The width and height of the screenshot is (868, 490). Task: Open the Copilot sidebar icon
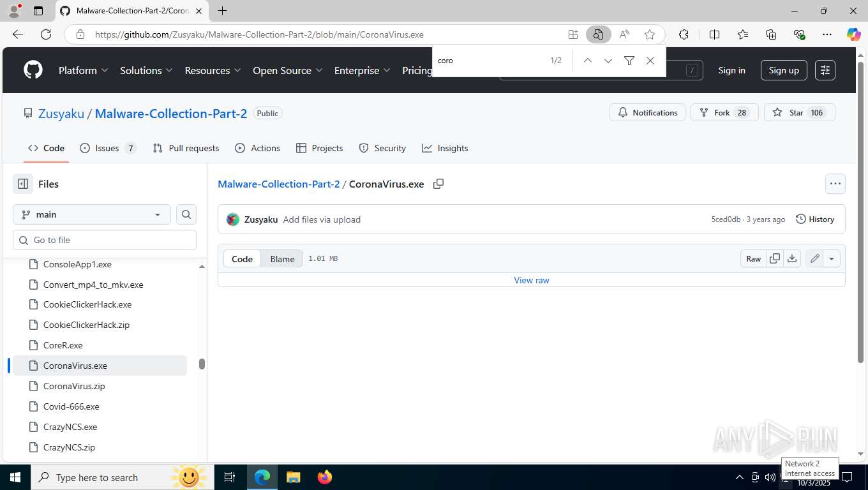tap(854, 34)
